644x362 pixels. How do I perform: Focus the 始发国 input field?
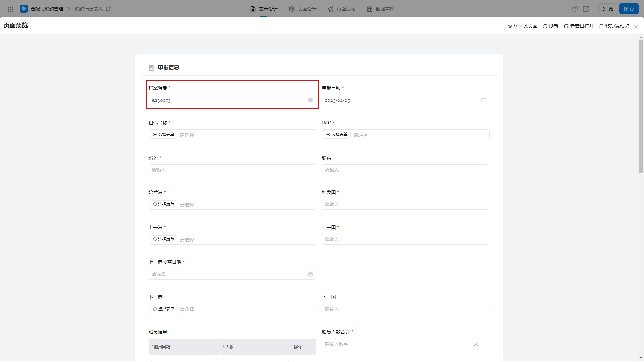(405, 204)
